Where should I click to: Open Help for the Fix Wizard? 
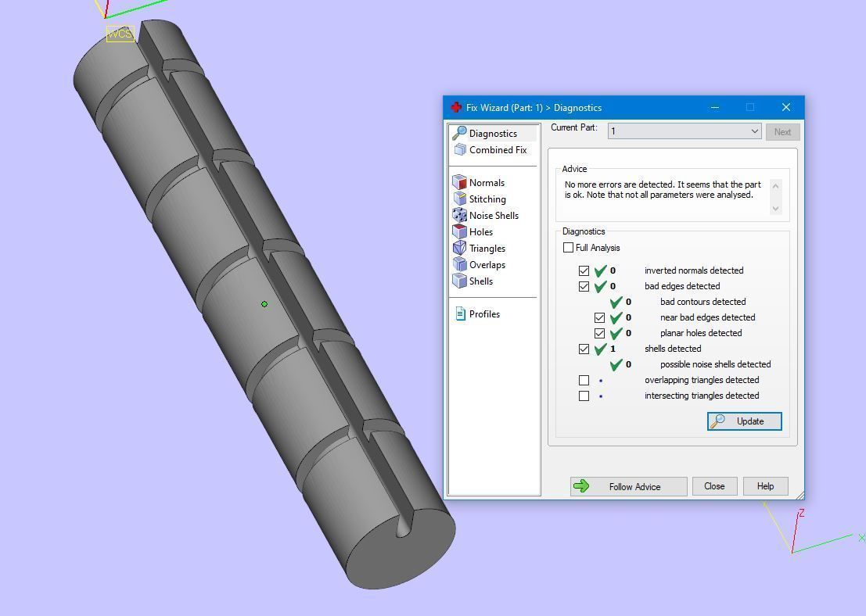pos(766,486)
